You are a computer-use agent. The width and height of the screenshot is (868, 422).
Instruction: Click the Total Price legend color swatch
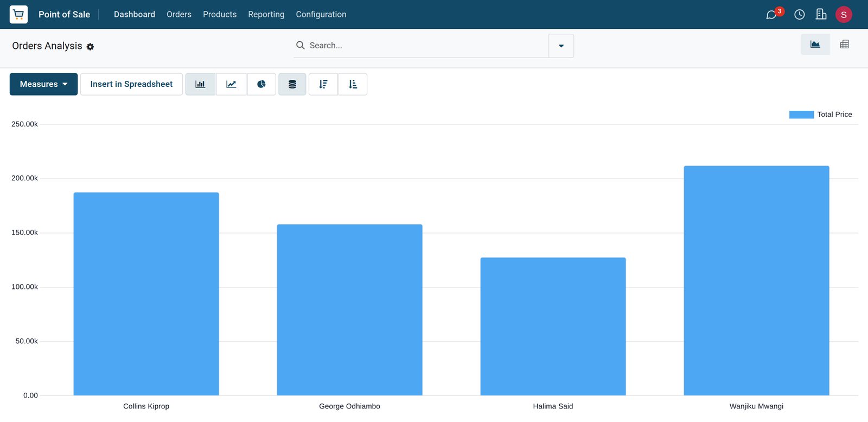[x=801, y=115]
